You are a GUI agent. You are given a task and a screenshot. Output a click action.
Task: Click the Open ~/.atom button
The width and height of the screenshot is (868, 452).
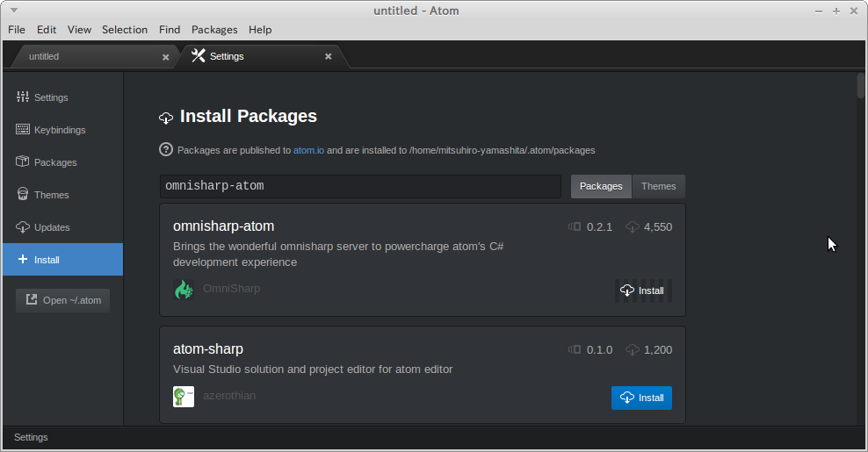coord(62,300)
